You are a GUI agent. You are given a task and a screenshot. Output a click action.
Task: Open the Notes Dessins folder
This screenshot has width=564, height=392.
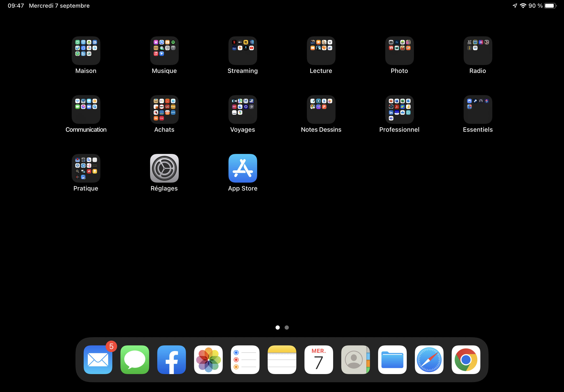point(321,109)
